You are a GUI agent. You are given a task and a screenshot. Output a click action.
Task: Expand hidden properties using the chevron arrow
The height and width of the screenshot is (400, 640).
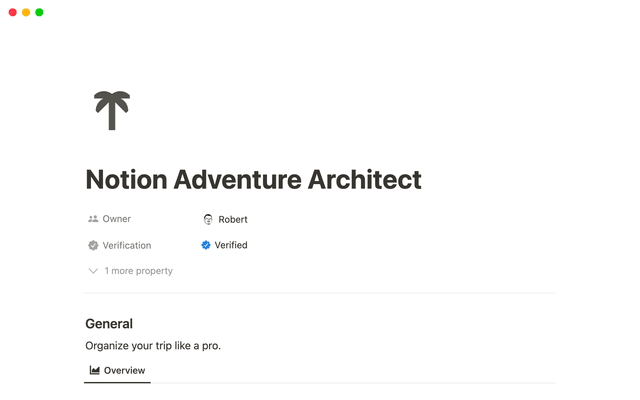click(93, 271)
